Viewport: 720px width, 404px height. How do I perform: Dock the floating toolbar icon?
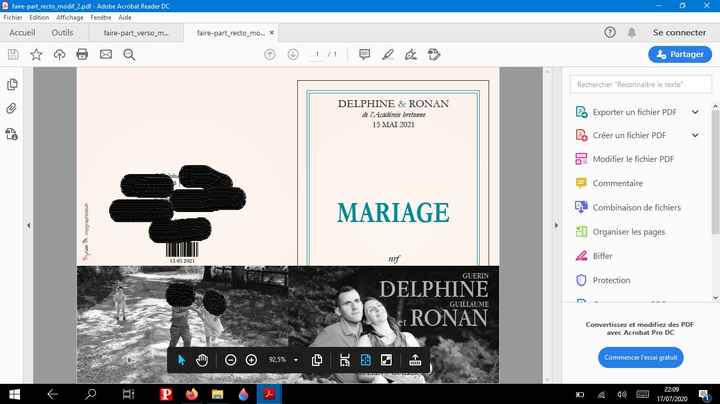(415, 360)
